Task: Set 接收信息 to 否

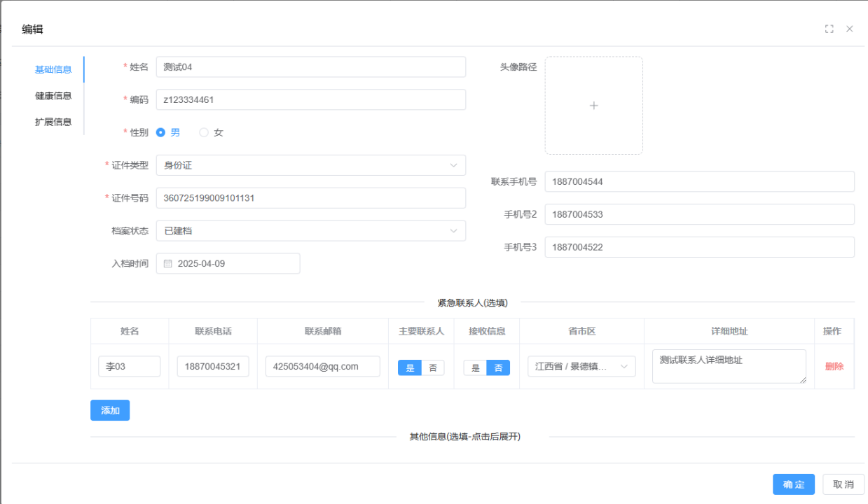Action: 498,367
